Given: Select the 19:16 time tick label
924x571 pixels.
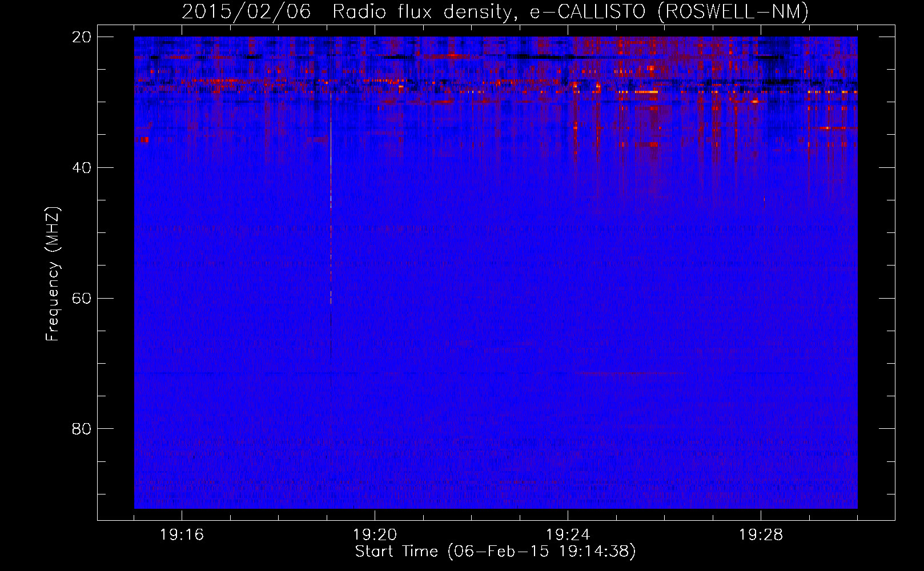Looking at the screenshot, I should click(x=182, y=535).
